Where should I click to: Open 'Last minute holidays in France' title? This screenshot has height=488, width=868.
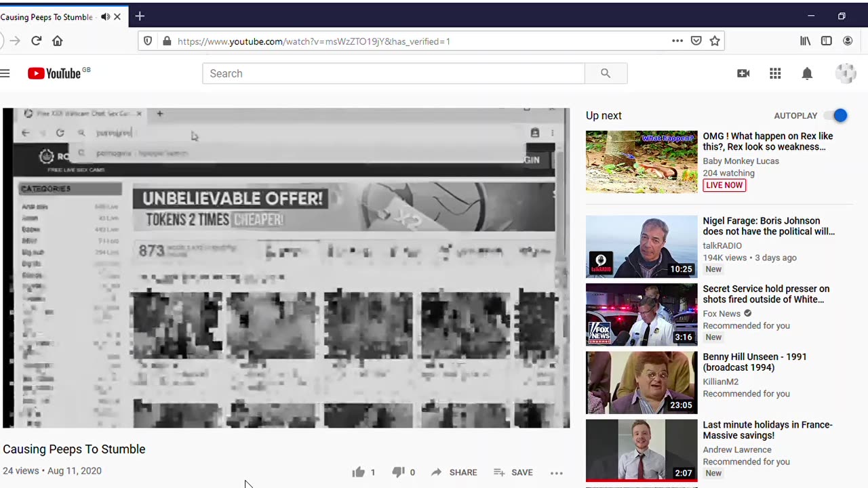click(768, 430)
